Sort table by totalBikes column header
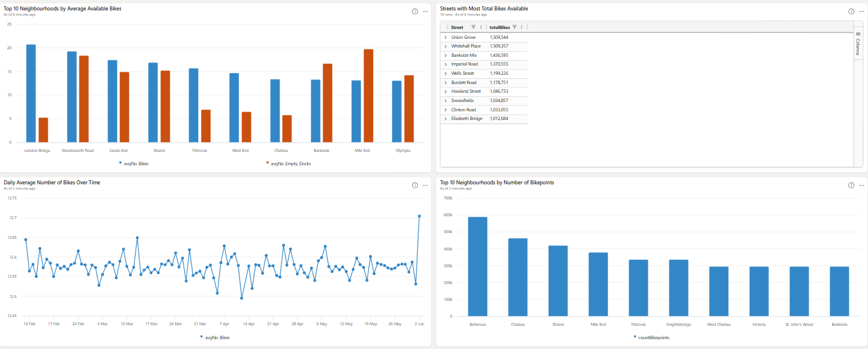 point(499,27)
